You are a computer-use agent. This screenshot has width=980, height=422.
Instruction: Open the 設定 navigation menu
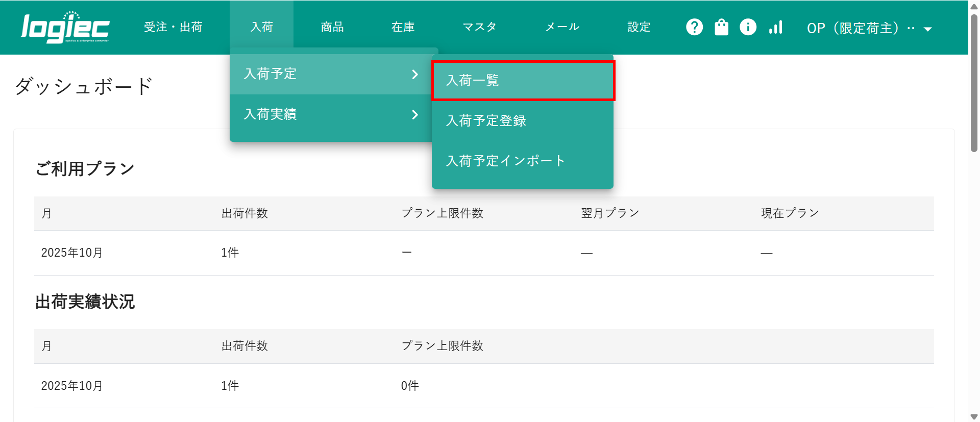point(639,27)
